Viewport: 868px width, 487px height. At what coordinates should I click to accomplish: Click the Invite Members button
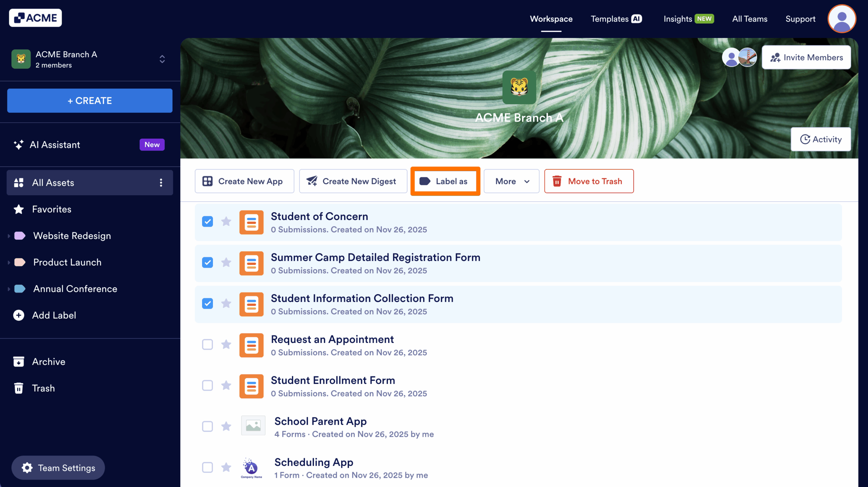coord(806,58)
